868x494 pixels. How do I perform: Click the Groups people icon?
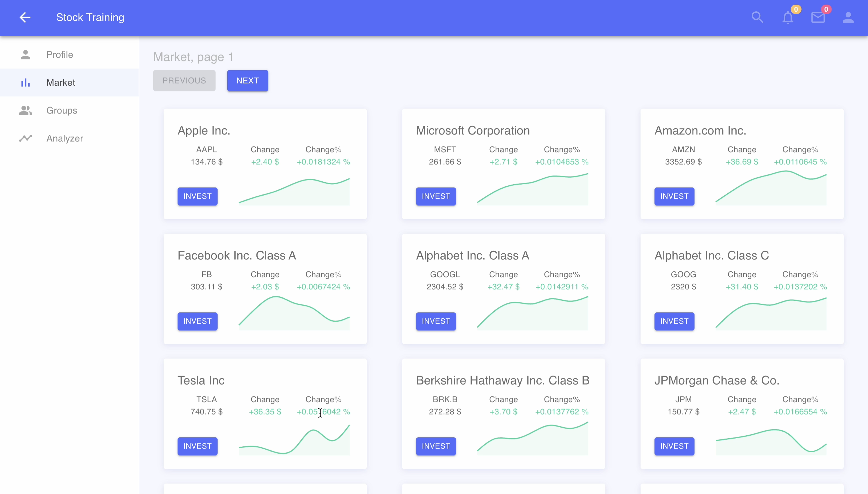(26, 110)
